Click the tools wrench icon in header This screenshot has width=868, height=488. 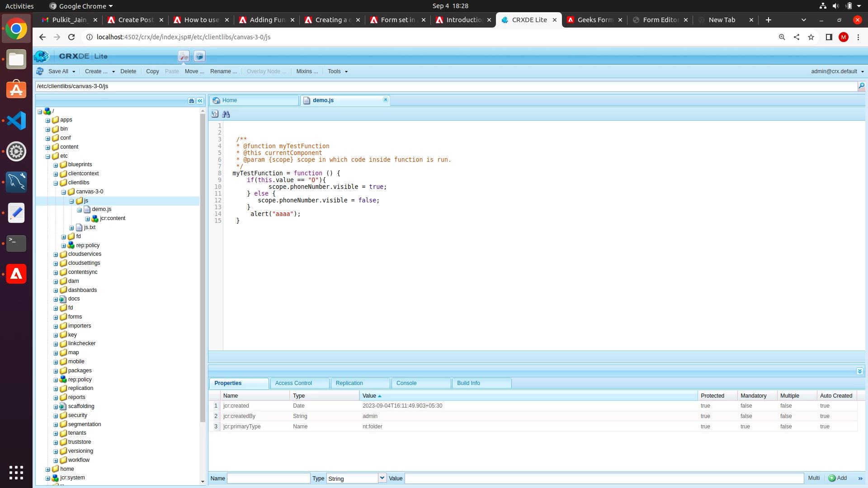[x=184, y=56]
